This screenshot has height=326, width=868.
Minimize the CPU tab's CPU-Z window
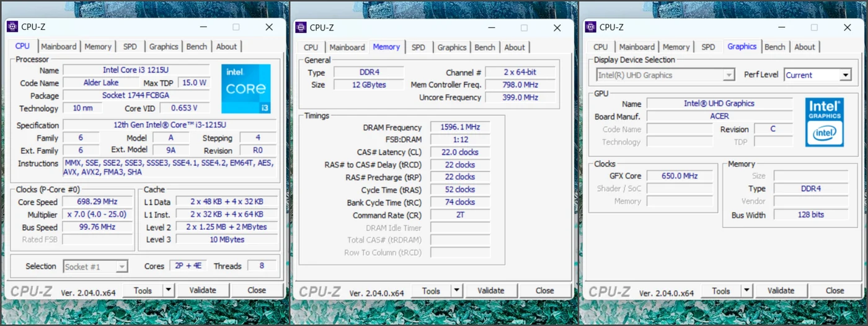203,27
